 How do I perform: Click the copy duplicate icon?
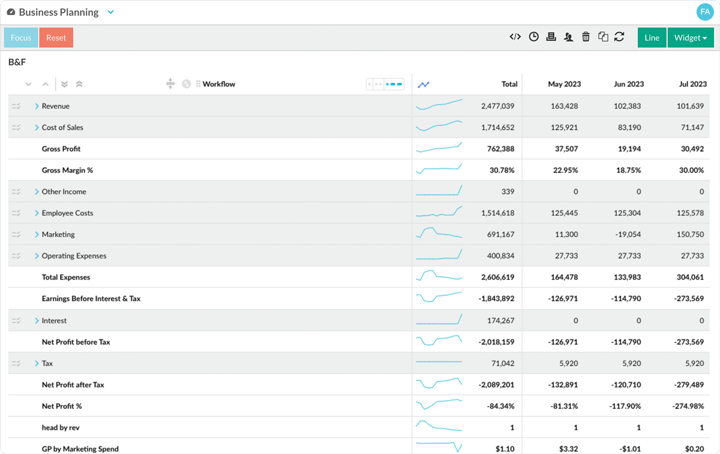point(603,37)
